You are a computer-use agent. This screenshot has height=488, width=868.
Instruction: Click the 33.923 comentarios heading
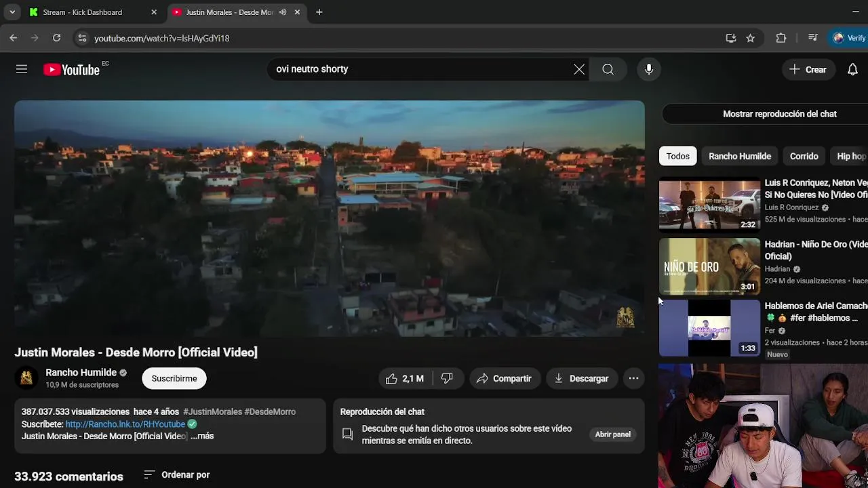click(69, 476)
